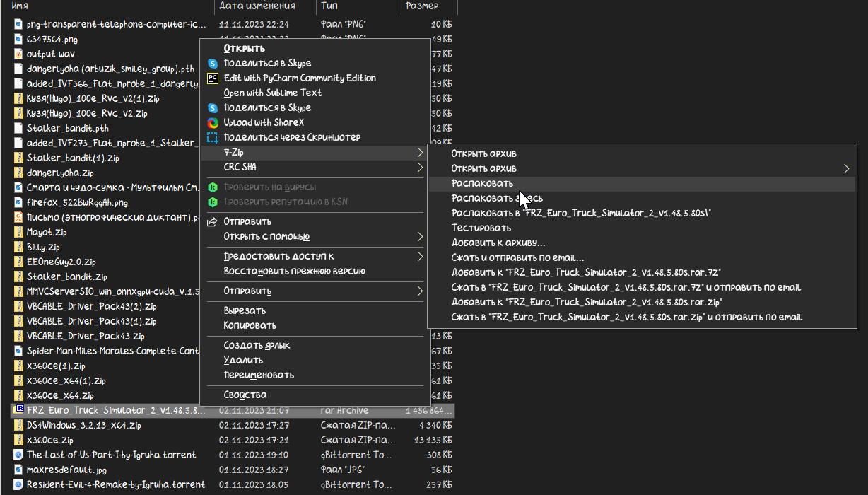
Task: Select the Resident-Evil-4-Remake-by-Igruha.torrent file row
Action: (x=116, y=484)
